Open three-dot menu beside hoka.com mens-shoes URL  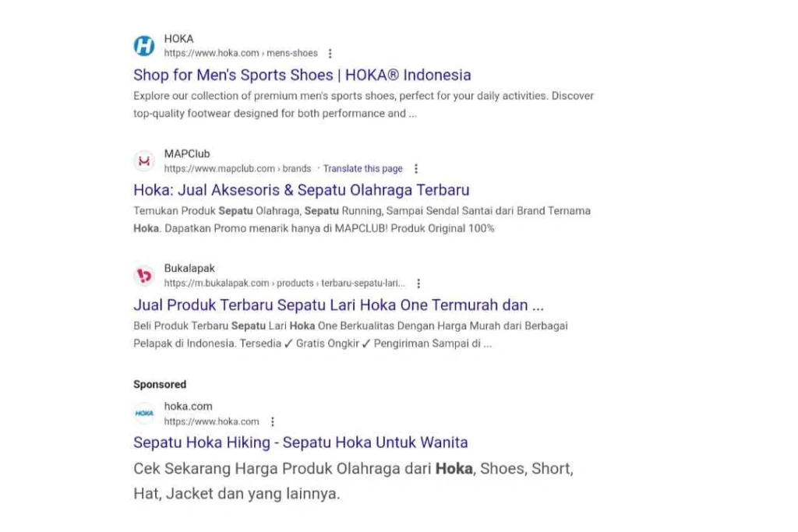tap(330, 54)
